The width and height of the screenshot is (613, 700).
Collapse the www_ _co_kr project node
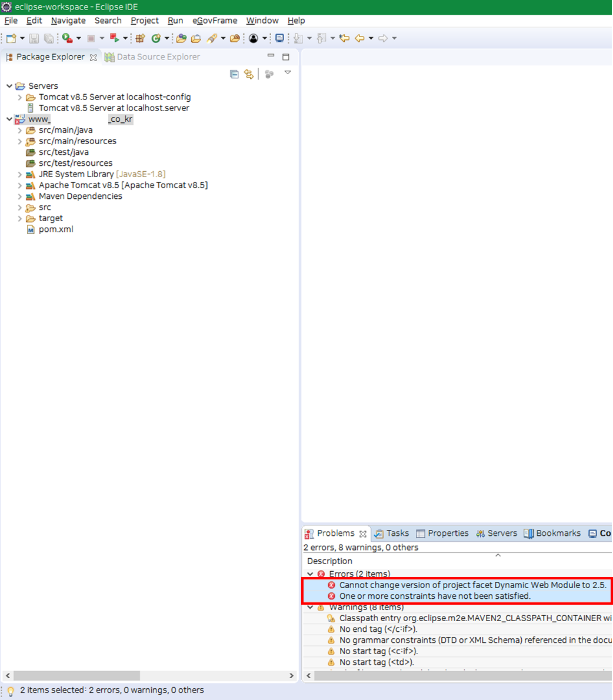pyautogui.click(x=9, y=119)
